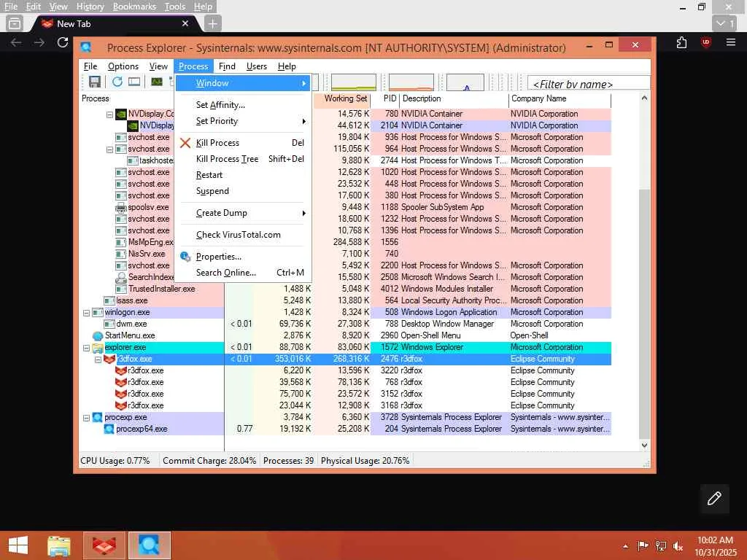The image size is (747, 560).
Task: Open a new browser tab with plus
Action: pyautogui.click(x=212, y=23)
